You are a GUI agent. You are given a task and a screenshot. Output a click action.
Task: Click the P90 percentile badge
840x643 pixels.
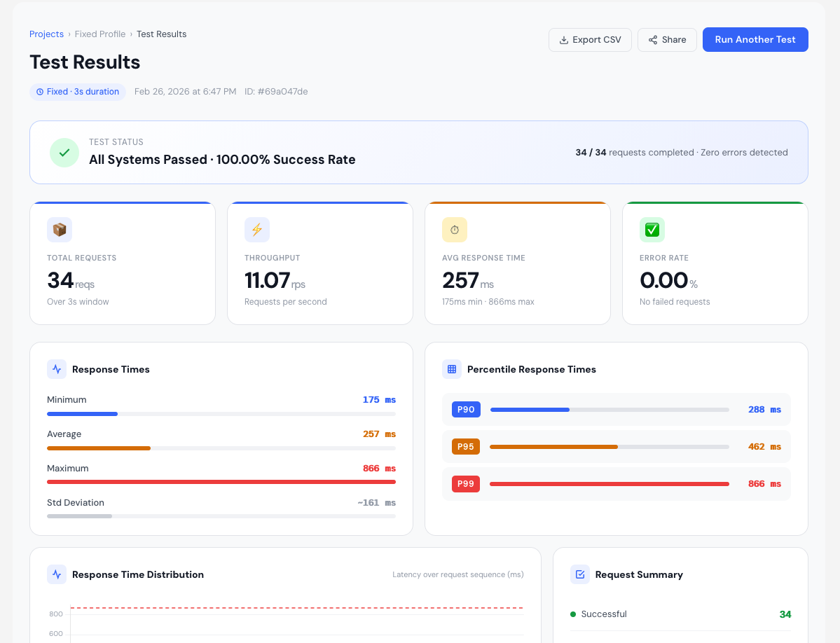click(466, 410)
